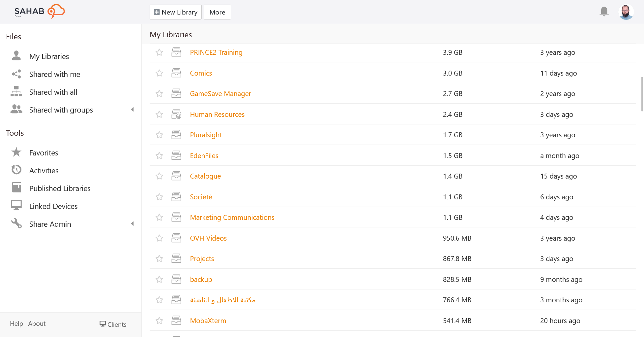Star the Pluralsight library
This screenshot has width=644, height=337.
(x=159, y=135)
